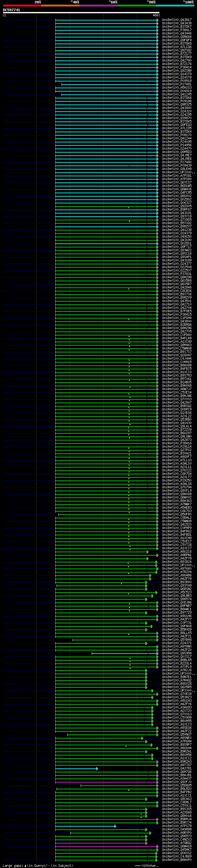
Task: Click the label UniRef100_Q9FEQ3
Action: coord(177,125)
